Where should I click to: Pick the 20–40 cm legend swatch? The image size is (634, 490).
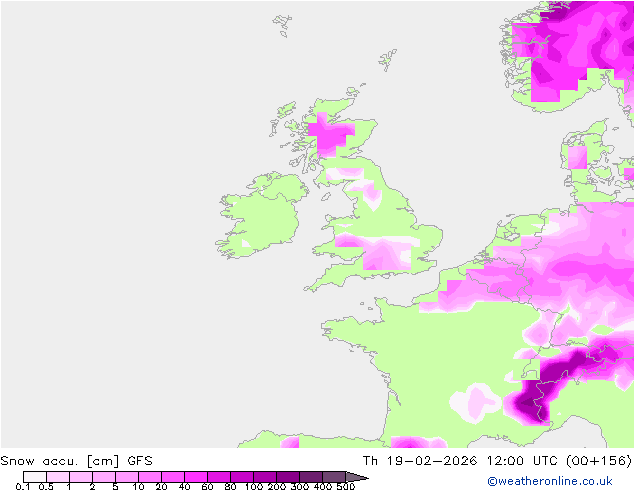pos(173,477)
